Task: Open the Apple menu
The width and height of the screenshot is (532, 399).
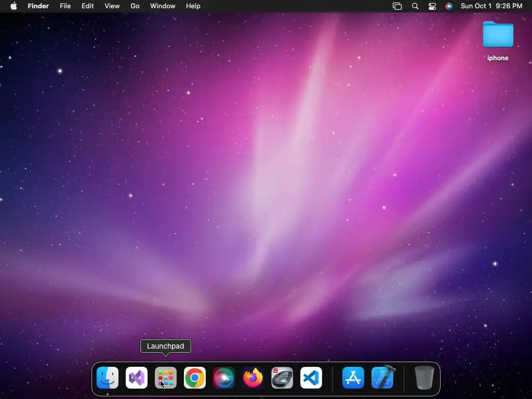Action: pyautogui.click(x=14, y=6)
